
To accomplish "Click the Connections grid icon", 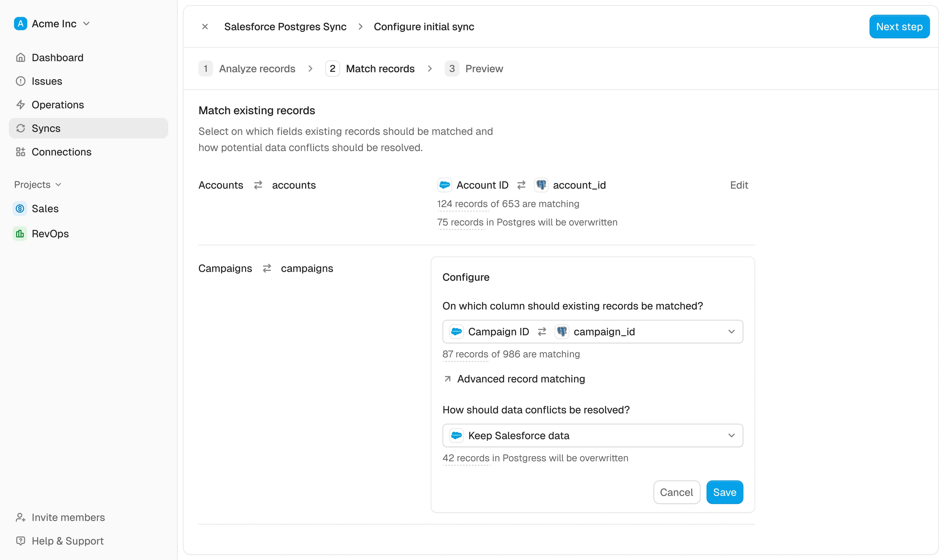I will [20, 152].
